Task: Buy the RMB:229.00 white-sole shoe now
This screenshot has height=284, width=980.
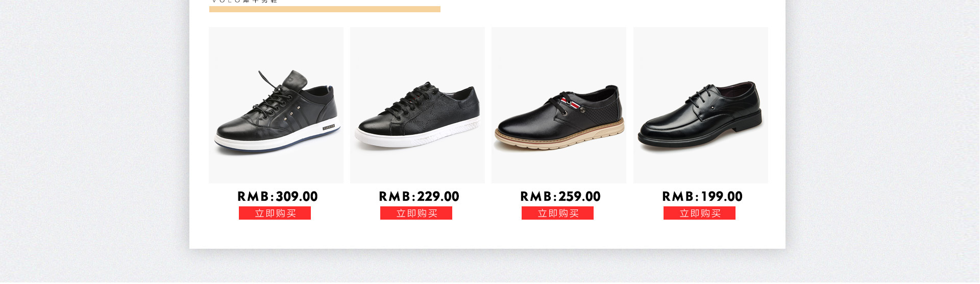Action: tap(416, 214)
